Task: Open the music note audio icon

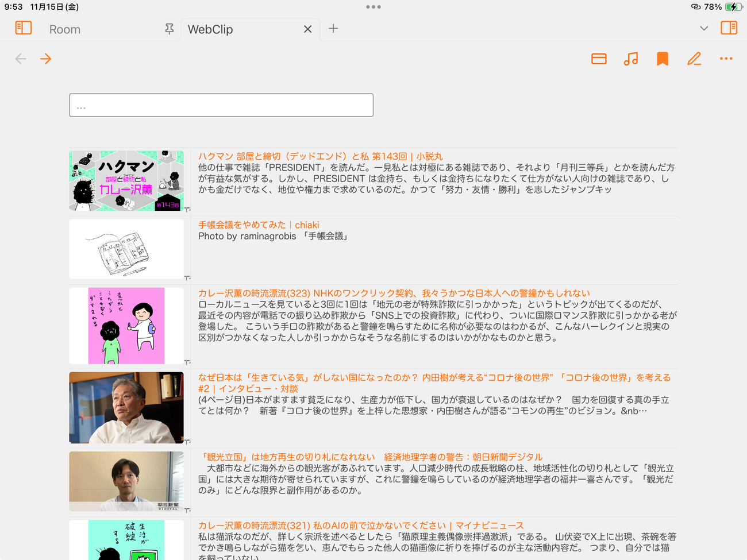Action: pos(631,59)
